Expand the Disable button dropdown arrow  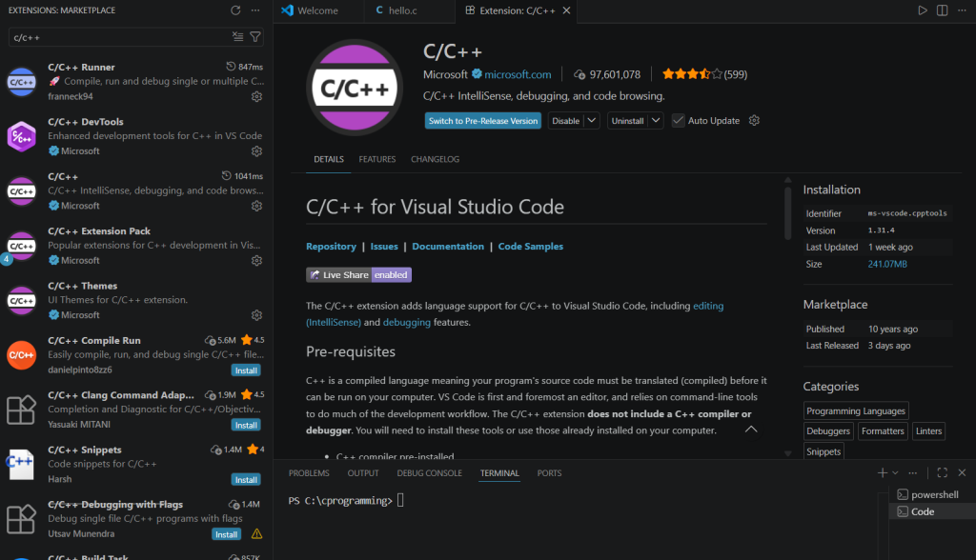[x=592, y=121]
